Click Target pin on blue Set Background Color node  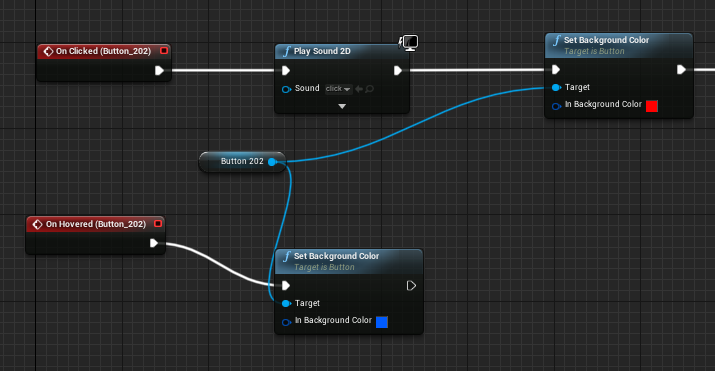(x=286, y=304)
